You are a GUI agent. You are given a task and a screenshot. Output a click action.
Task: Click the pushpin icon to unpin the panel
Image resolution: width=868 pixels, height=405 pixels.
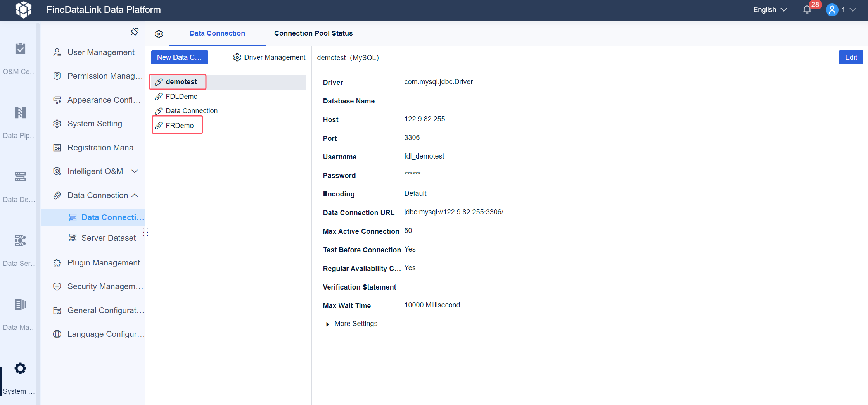(x=135, y=31)
